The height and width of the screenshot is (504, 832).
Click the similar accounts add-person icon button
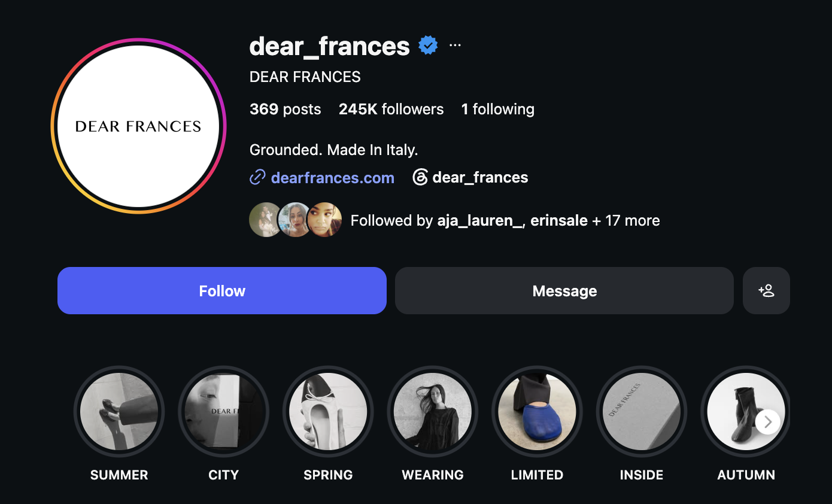[766, 290]
